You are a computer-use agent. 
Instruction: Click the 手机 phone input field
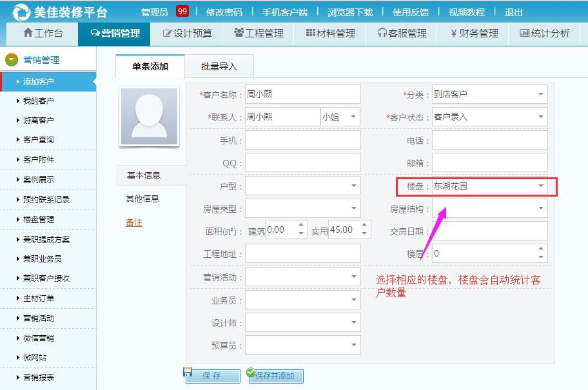[302, 140]
